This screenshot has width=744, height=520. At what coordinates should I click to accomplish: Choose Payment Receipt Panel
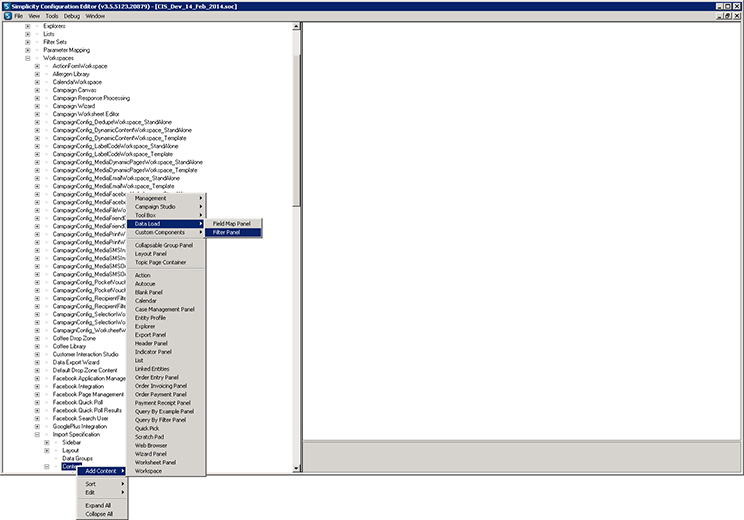click(x=166, y=403)
